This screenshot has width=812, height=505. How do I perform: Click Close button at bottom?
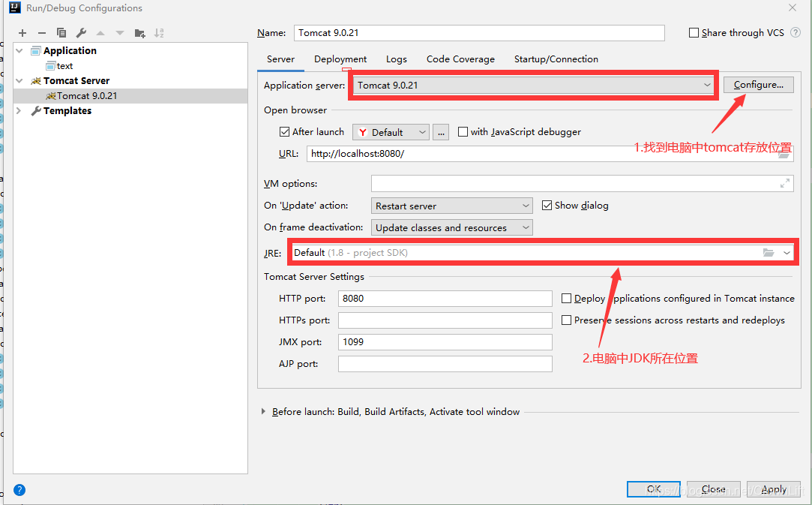(713, 489)
